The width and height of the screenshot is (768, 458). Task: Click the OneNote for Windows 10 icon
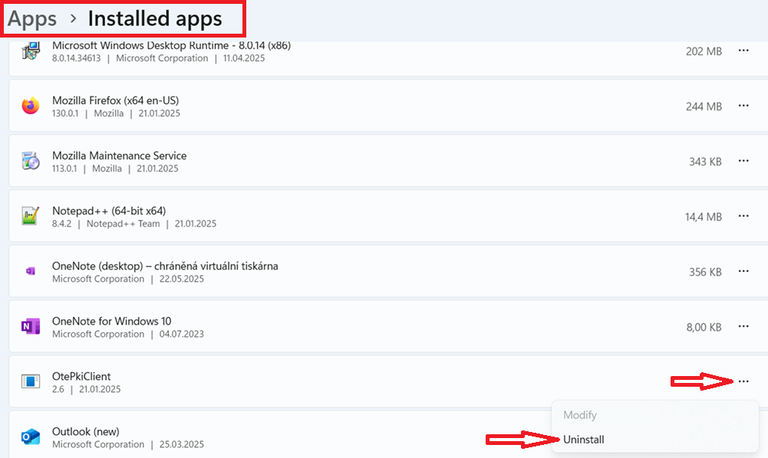(x=31, y=326)
